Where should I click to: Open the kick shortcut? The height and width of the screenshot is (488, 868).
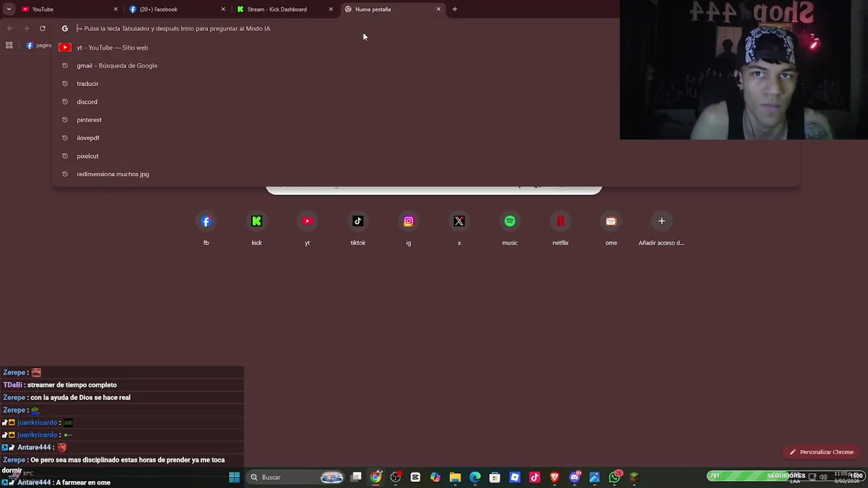coord(256,228)
